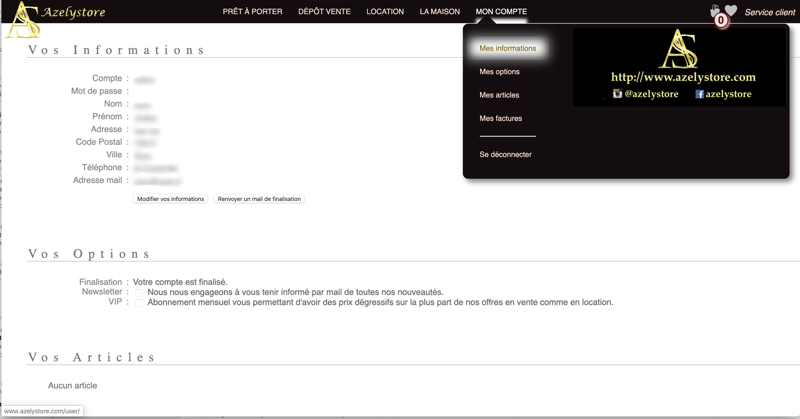
Task: Log out via Se déconnecter
Action: coord(505,155)
